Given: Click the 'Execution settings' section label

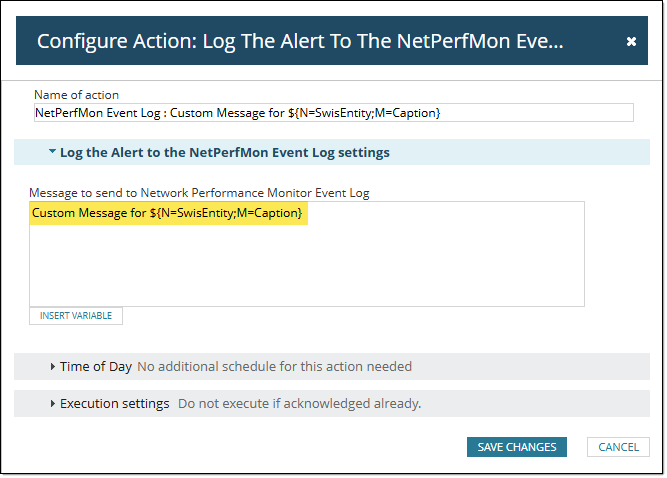Looking at the screenshot, I should pyautogui.click(x=115, y=404).
